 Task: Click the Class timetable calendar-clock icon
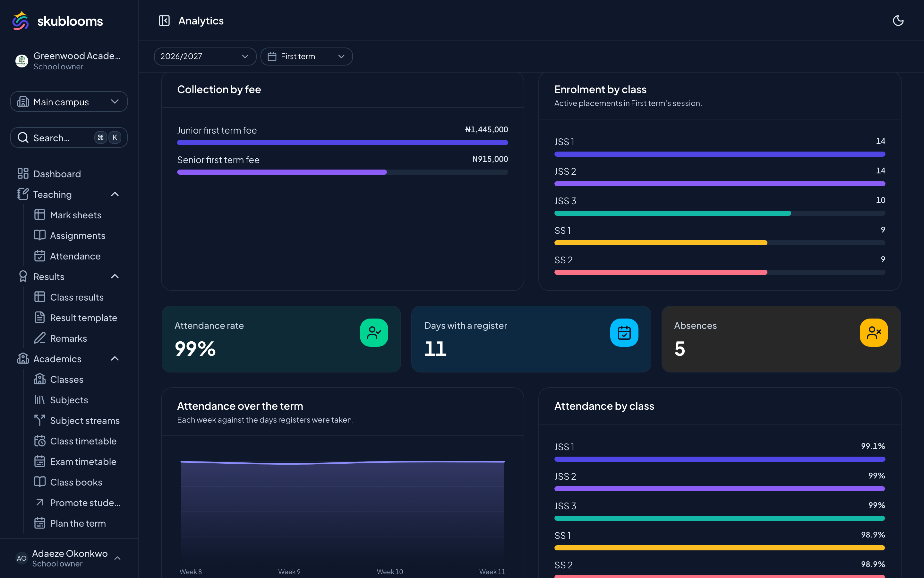point(40,441)
